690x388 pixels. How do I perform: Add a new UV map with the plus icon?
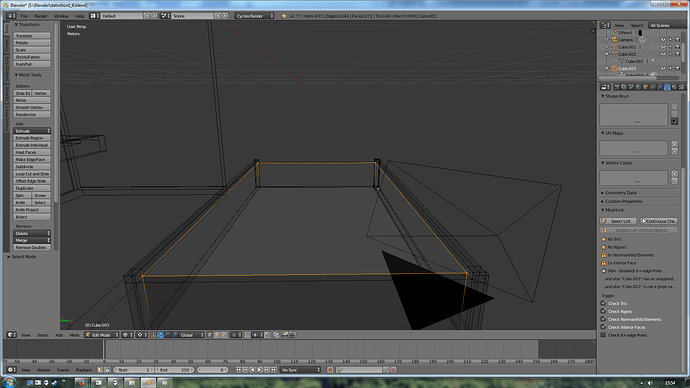pos(675,144)
